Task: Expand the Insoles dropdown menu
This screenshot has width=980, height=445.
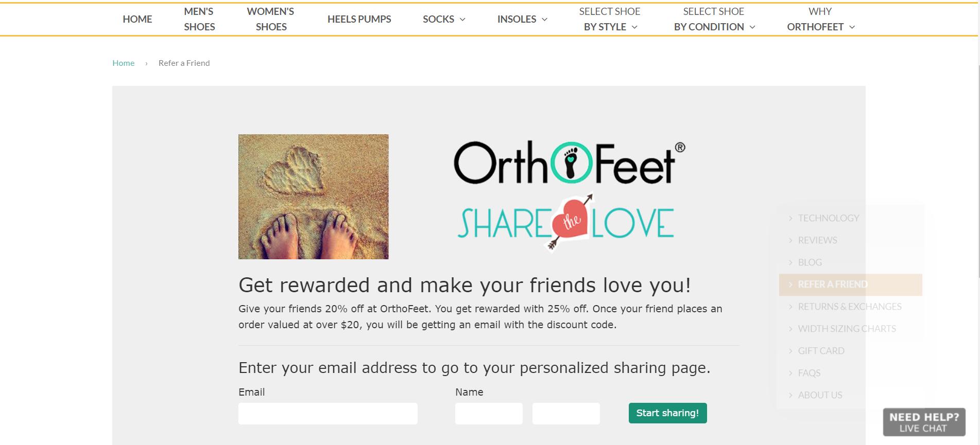Action: tap(522, 19)
